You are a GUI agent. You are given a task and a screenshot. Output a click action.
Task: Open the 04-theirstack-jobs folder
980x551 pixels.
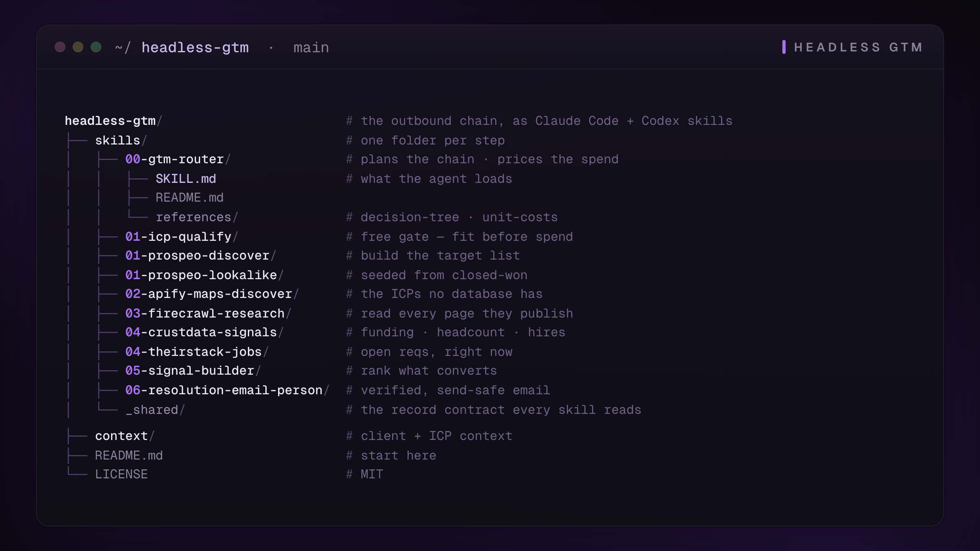pos(197,352)
